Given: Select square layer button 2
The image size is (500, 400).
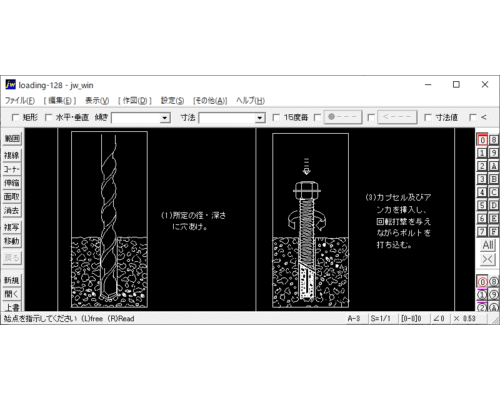Looking at the screenshot, I should [482, 166].
